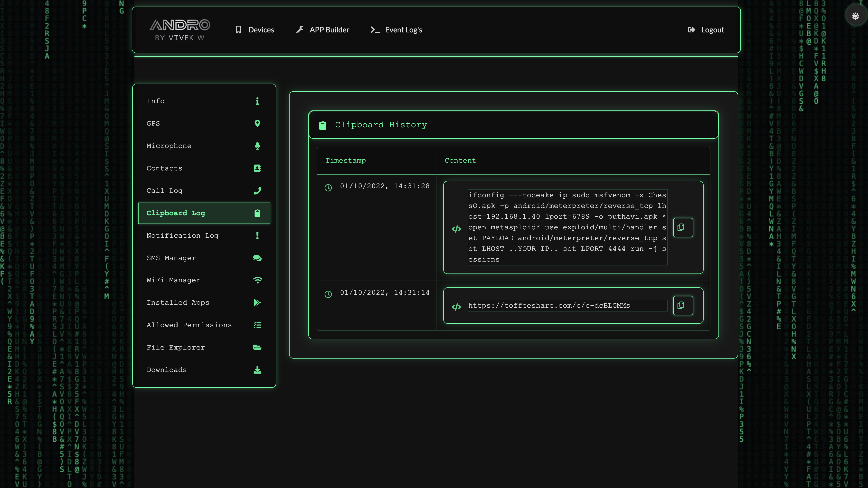Viewport: 868px width, 488px height.
Task: Click the Microphone icon in sidebar
Action: 257,146
